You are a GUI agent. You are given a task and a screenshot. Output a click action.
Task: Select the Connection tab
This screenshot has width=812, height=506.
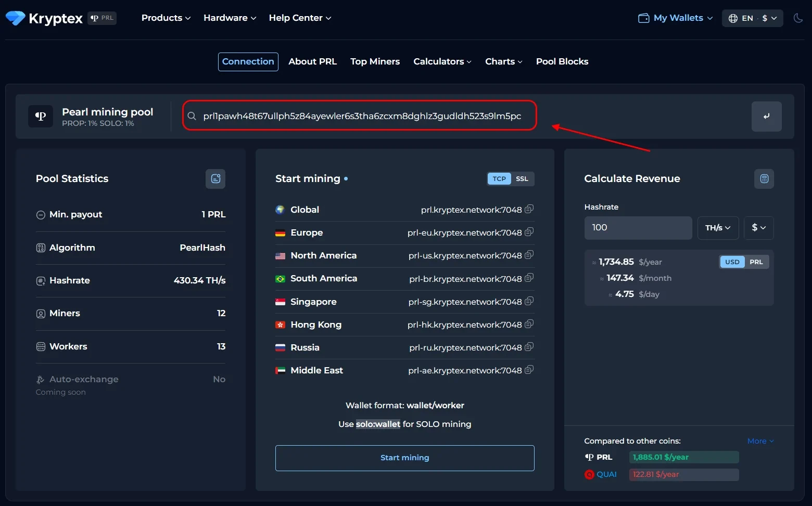[x=248, y=61]
